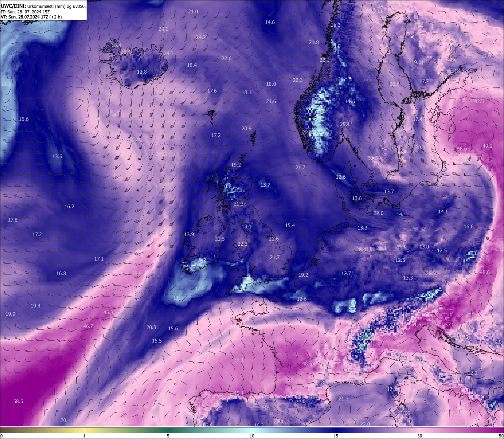Image resolution: width=504 pixels, height=439 pixels.
Task: Click the 21.8 value off Norway coast
Action: (x=314, y=42)
